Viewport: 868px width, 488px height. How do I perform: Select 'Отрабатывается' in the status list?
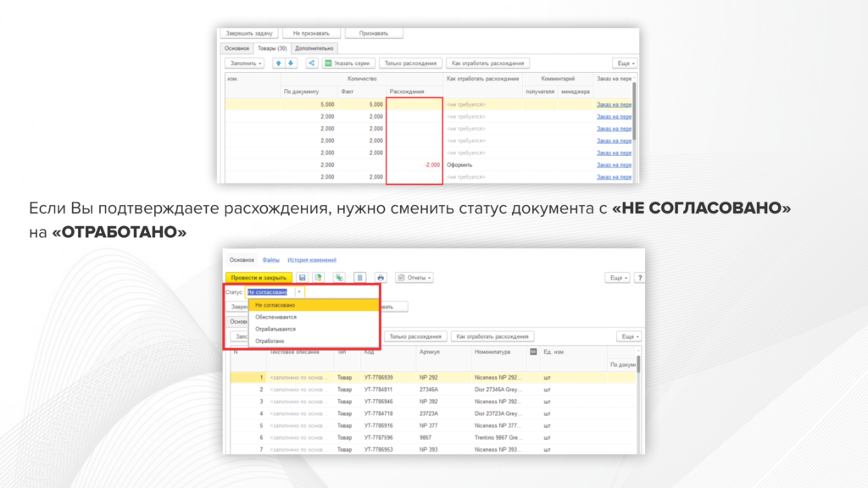click(314, 330)
